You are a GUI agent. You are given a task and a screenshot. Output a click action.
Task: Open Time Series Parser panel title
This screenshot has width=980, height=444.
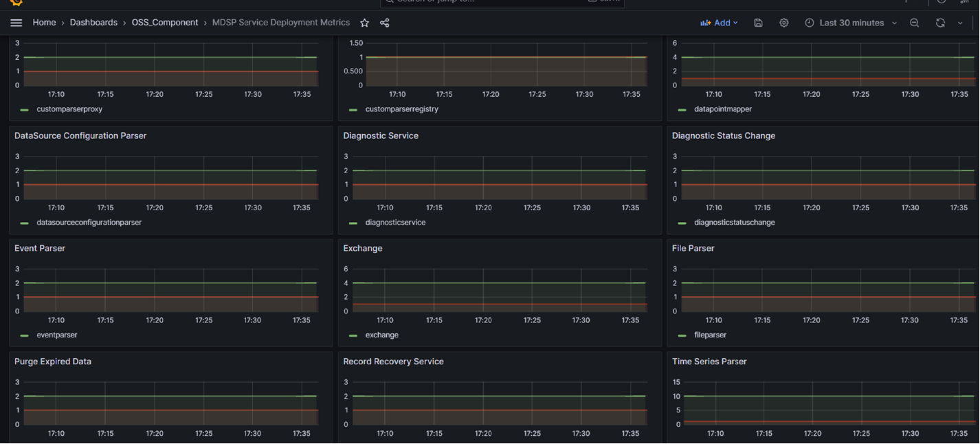[x=709, y=362]
